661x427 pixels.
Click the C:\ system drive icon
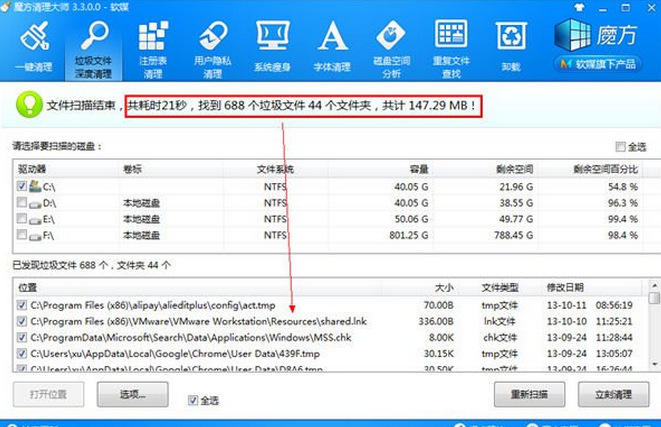pos(35,186)
